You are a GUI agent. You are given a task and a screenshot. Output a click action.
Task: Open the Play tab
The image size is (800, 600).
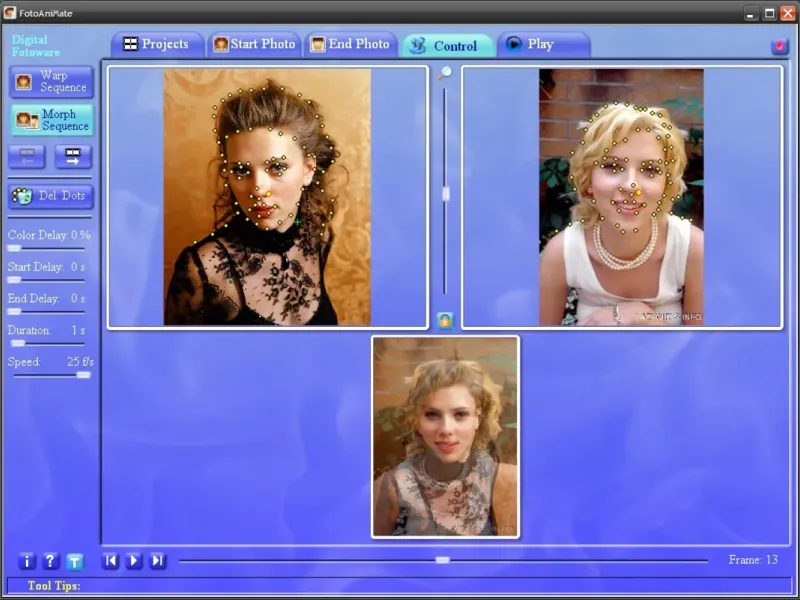(544, 44)
